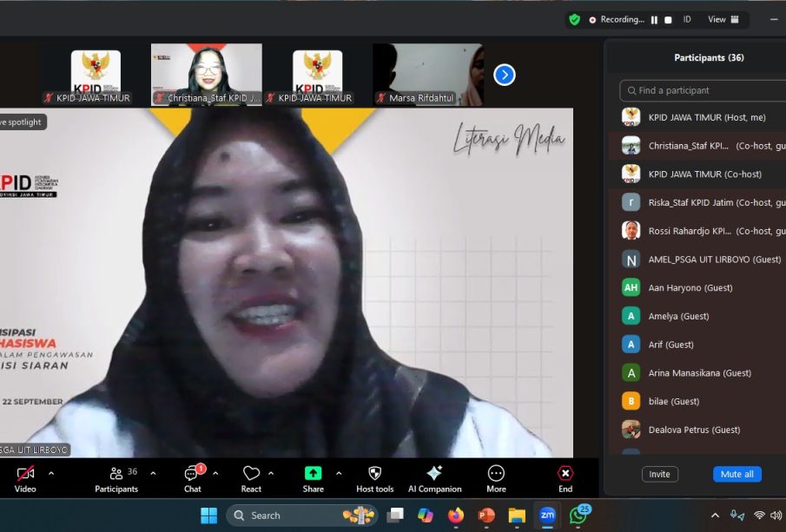Show next video thumbnails with arrow
The width and height of the screenshot is (786, 532).
point(505,76)
